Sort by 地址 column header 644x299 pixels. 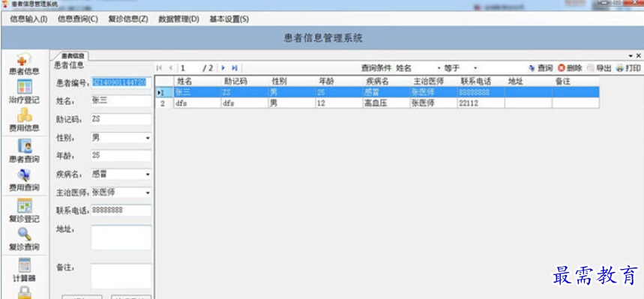(x=529, y=81)
